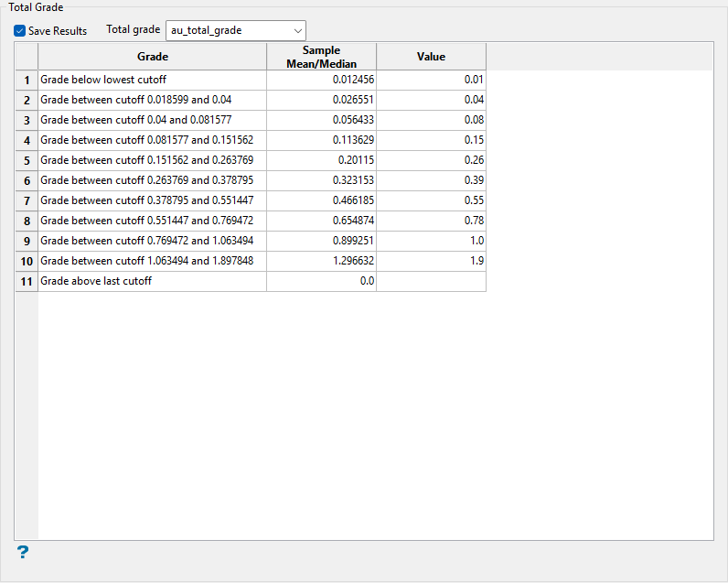Click the table's top-left corner select-all cell
The image size is (728, 583).
tap(27, 57)
